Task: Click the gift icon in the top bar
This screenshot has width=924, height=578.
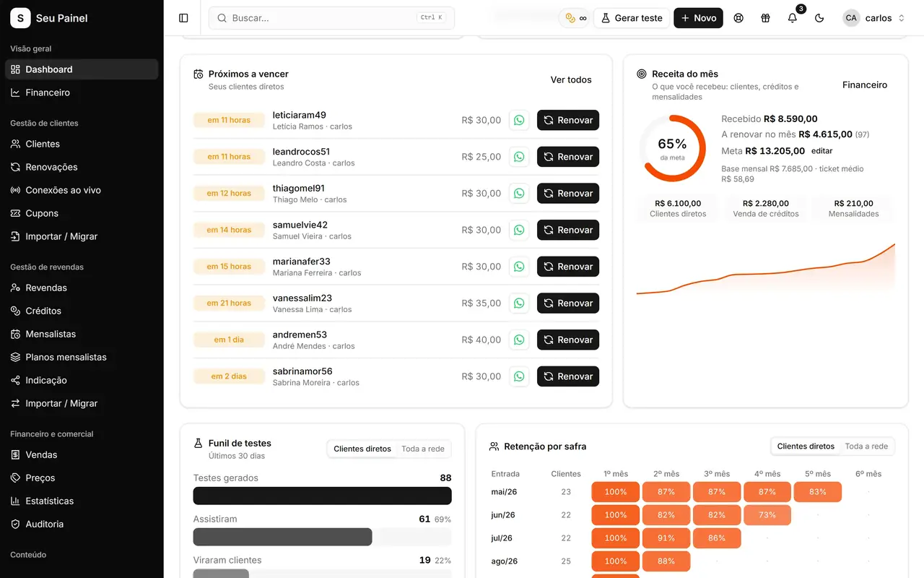Action: coord(765,18)
